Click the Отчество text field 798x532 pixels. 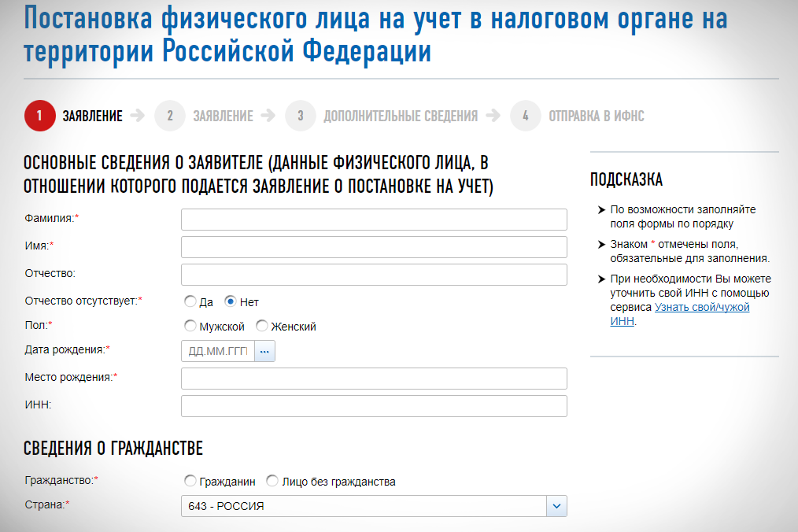[374, 275]
